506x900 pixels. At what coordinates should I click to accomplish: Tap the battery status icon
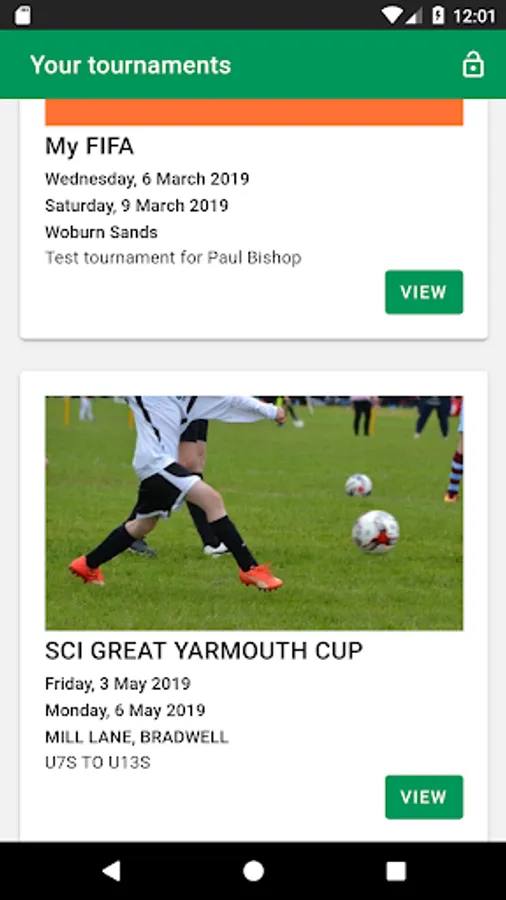click(438, 15)
